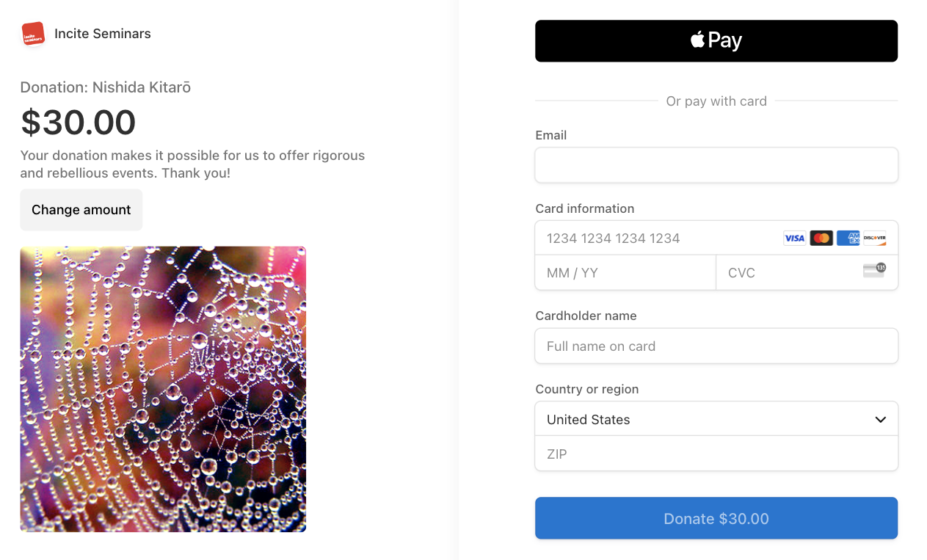Viewport: 927px width, 560px height.
Task: Click the card number field
Action: pyautogui.click(x=661, y=238)
